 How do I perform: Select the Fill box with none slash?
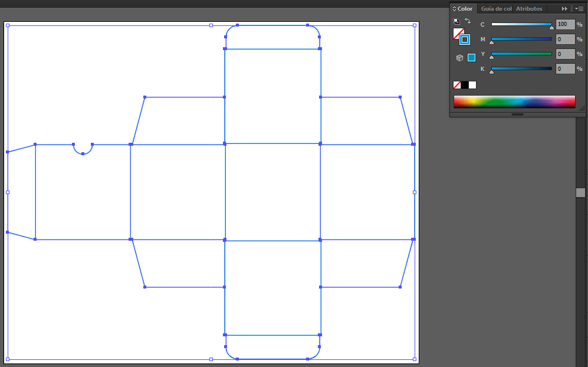tap(458, 33)
